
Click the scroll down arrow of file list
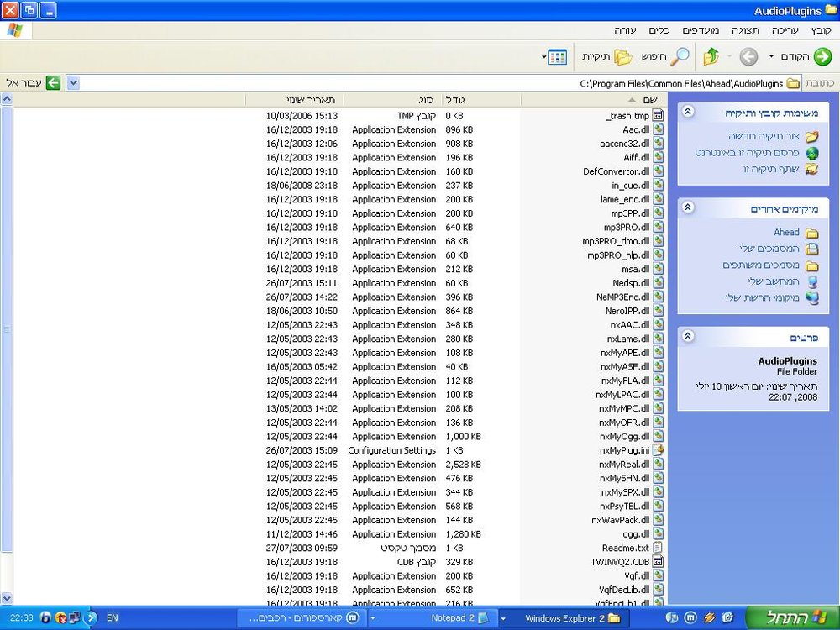tap(7, 598)
